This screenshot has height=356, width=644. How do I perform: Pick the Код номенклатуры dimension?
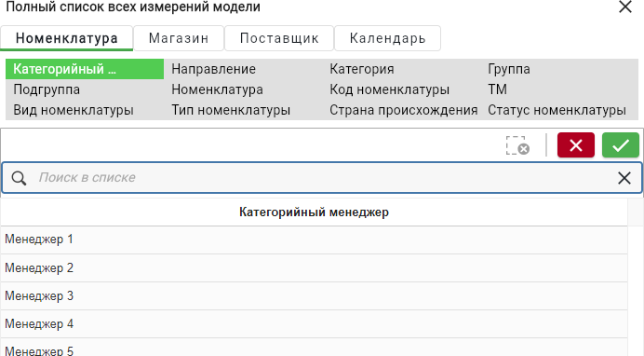[389, 89]
